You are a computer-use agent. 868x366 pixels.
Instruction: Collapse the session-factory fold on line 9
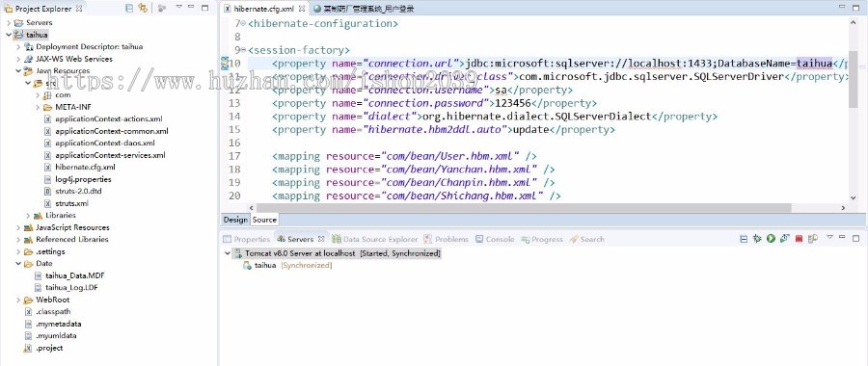(x=244, y=50)
